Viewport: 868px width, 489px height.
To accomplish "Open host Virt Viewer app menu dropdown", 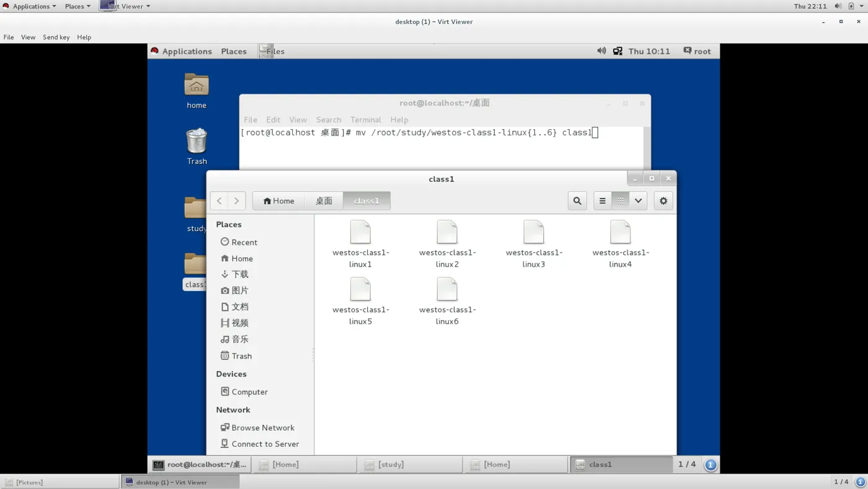I will (125, 6).
